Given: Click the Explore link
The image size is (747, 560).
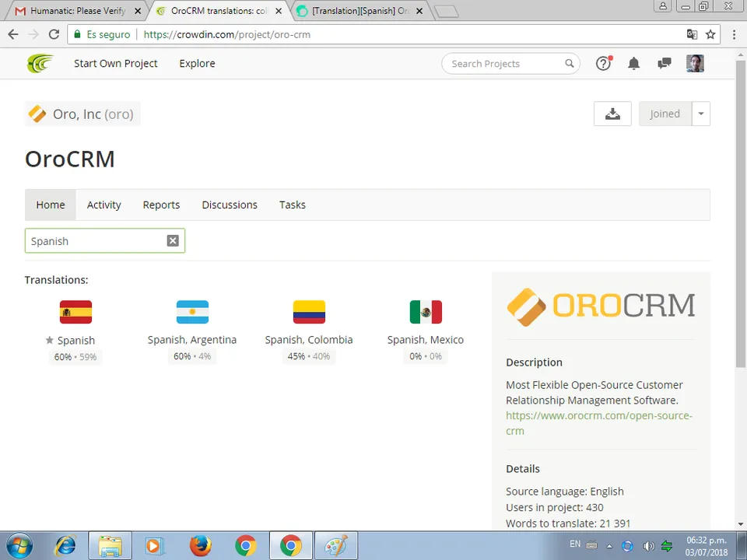Looking at the screenshot, I should click(197, 63).
